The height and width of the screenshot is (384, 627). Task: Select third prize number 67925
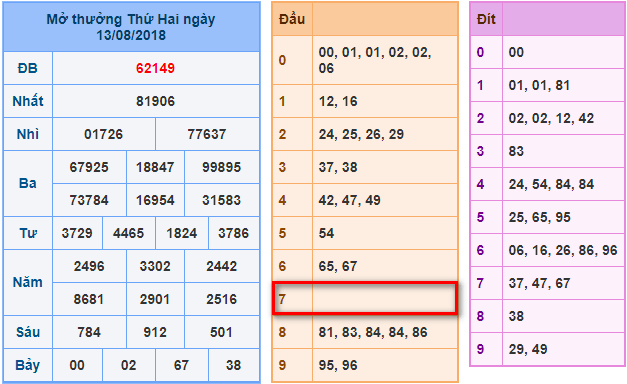click(89, 167)
